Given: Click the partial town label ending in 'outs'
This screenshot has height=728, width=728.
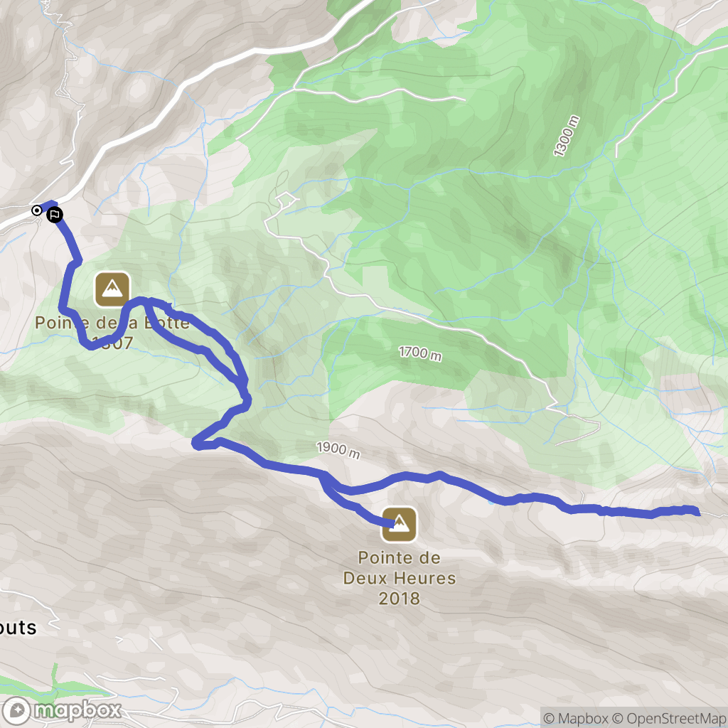Looking at the screenshot, I should [18, 628].
